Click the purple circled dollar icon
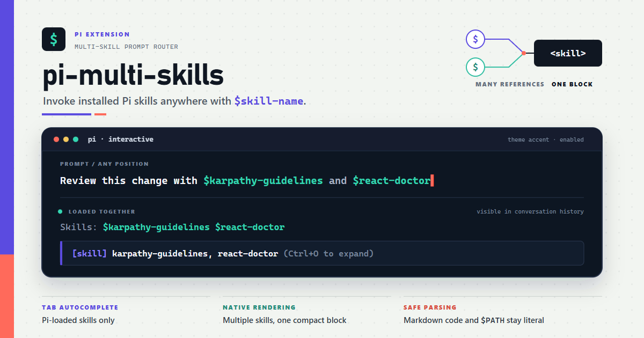This screenshot has width=644, height=338. 475,39
